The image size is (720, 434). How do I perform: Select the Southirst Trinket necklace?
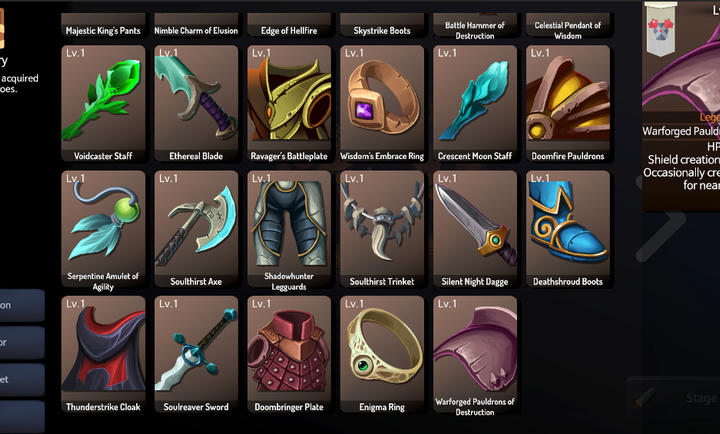click(382, 229)
